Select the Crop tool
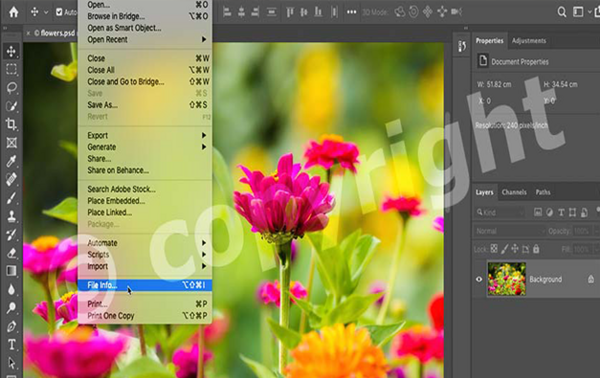 pyautogui.click(x=11, y=124)
